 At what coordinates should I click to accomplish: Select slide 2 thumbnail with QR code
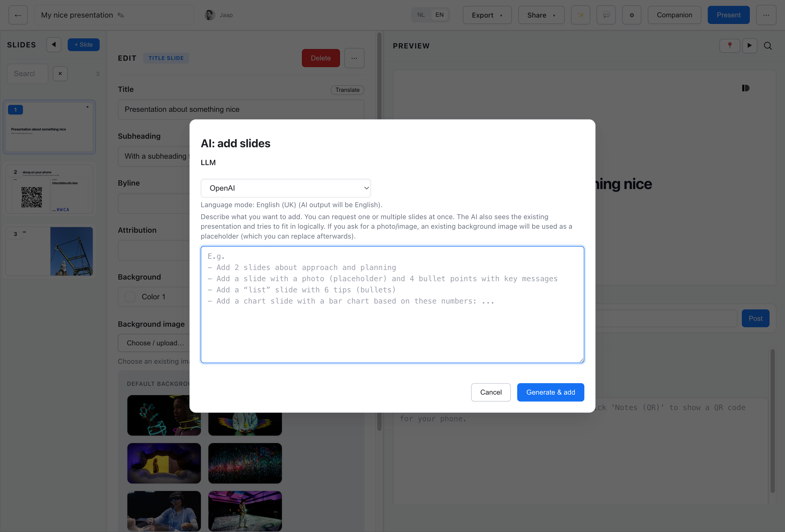pos(49,189)
